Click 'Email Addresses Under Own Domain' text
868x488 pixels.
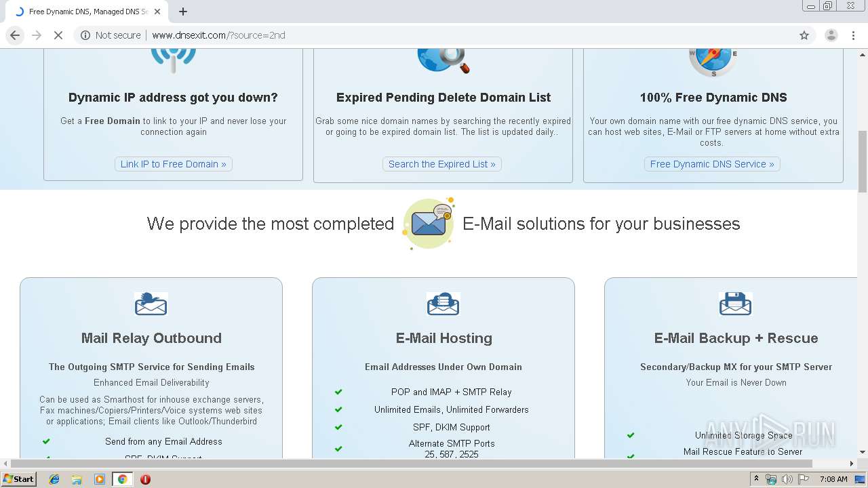point(443,367)
